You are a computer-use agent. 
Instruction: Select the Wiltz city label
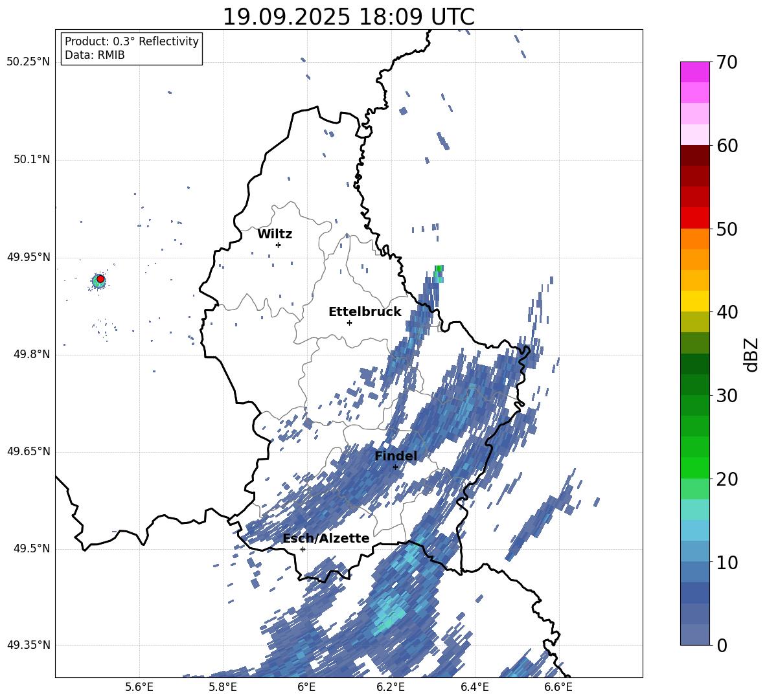pyautogui.click(x=275, y=234)
